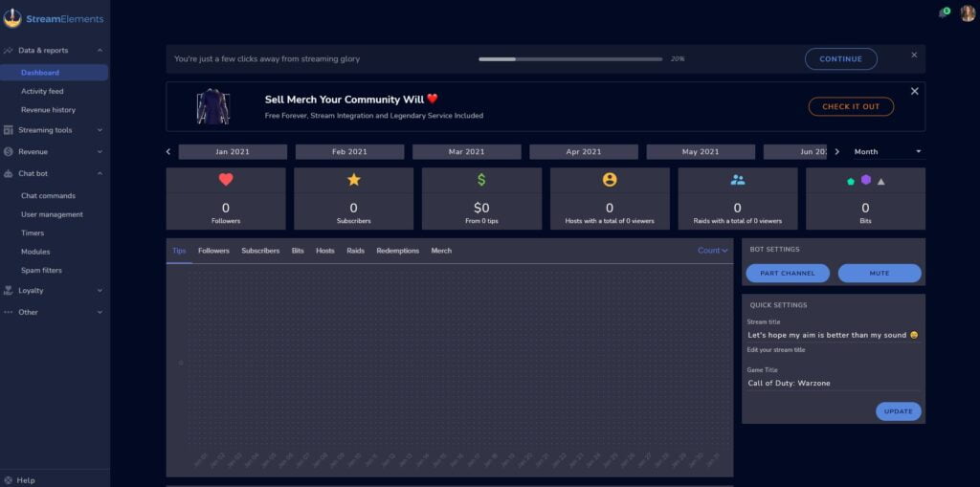The width and height of the screenshot is (980, 487).
Task: Click the Hosts smiley face icon
Action: pyautogui.click(x=610, y=180)
